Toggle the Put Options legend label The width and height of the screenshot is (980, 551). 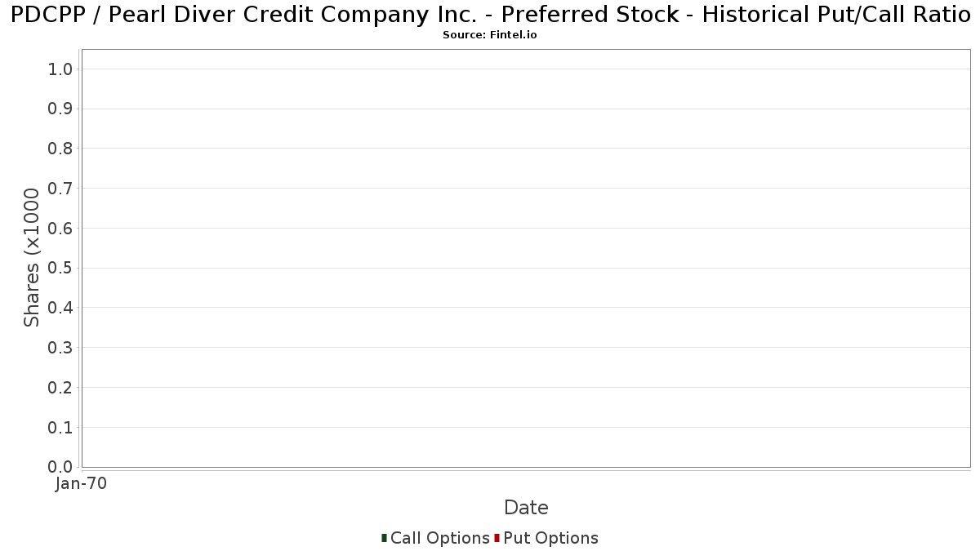550,538
